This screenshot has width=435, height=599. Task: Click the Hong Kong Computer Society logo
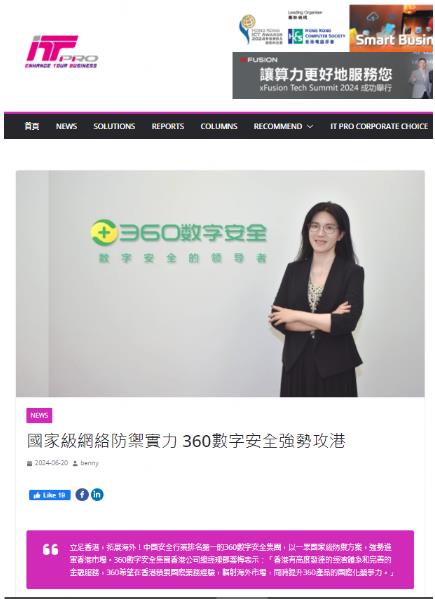coord(316,36)
